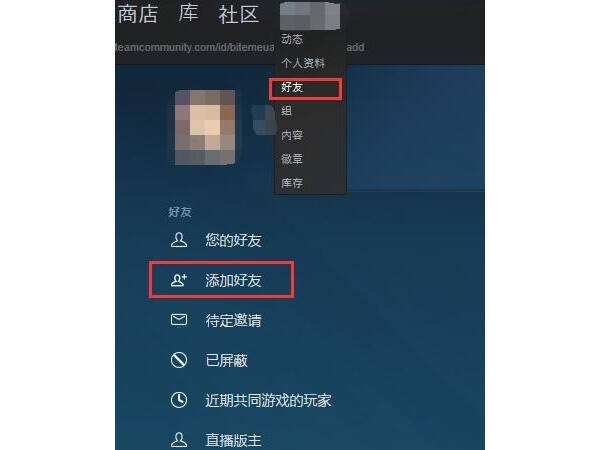Click the clock icon for 近期共同游戏的玩家
This screenshot has height=450, width=600.
[x=179, y=400]
